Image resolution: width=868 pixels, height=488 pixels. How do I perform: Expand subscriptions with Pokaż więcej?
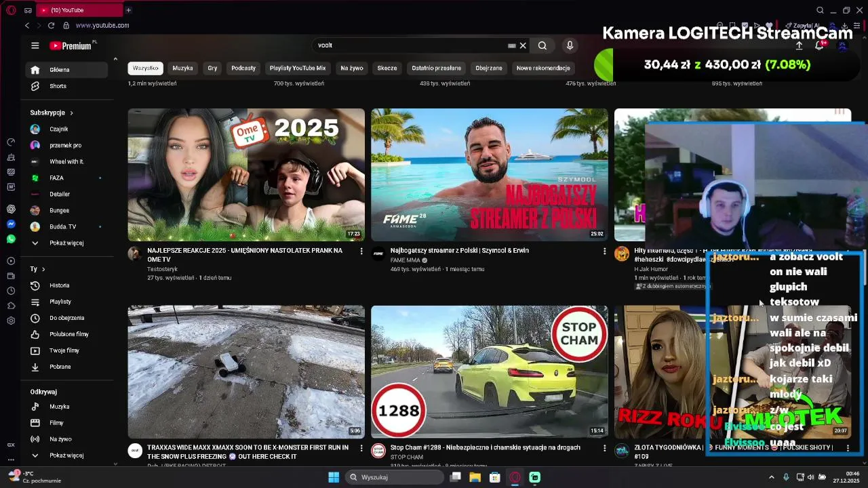pos(66,243)
